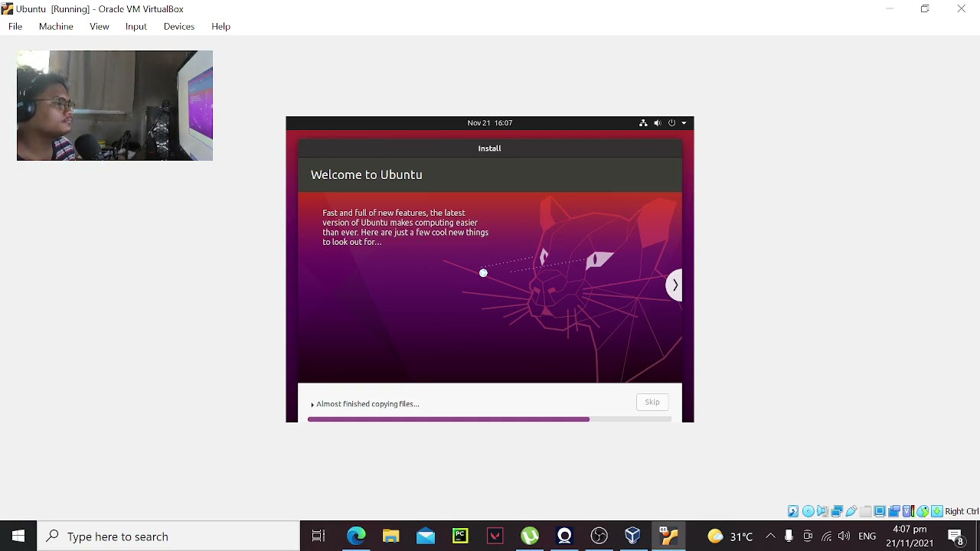The image size is (980, 551).
Task: Open the Windows Start menu
Action: (18, 536)
